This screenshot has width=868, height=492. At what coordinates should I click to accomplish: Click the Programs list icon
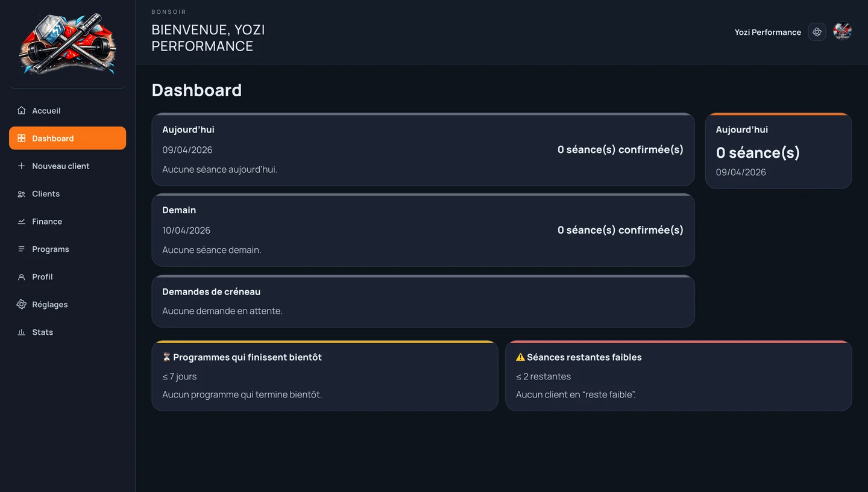[22, 249]
